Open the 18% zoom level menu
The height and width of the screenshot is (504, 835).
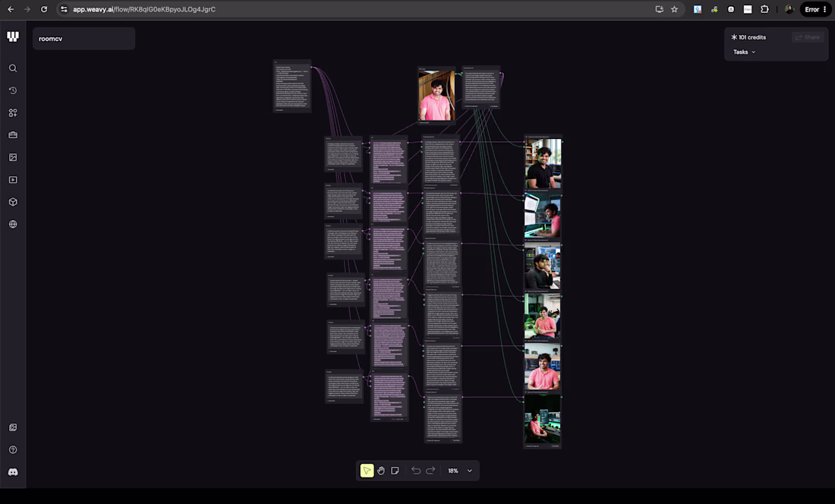coord(460,471)
